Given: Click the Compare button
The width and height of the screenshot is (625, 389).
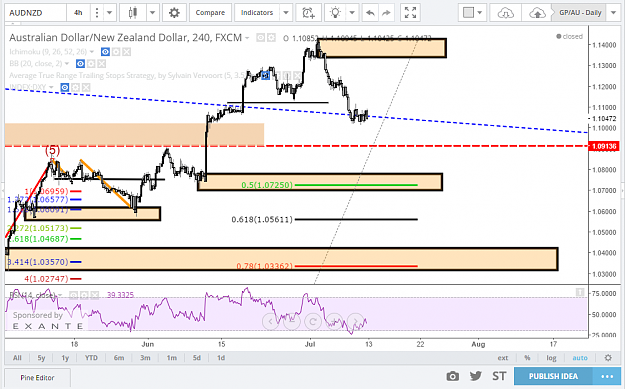Looking at the screenshot, I should [x=210, y=13].
